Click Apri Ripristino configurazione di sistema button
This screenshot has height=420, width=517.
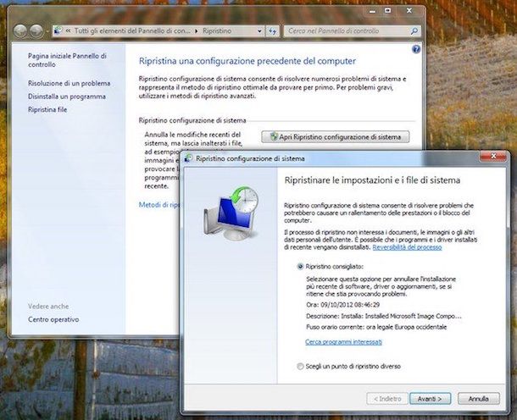[x=336, y=136]
